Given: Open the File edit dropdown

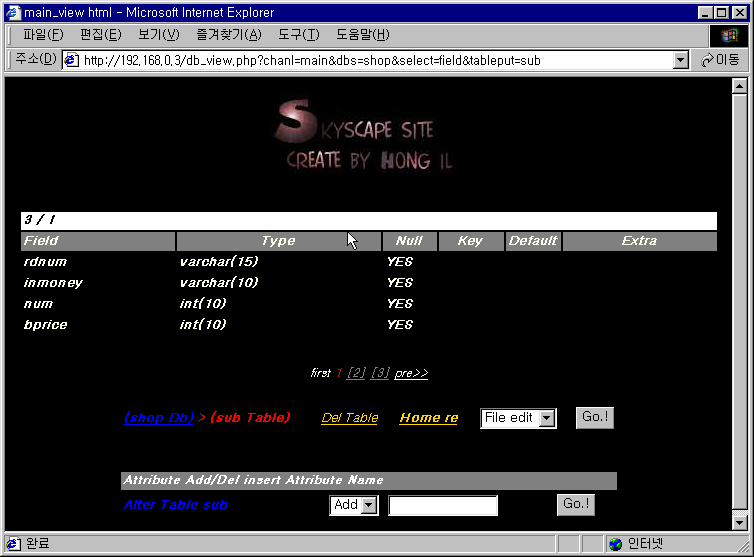Looking at the screenshot, I should pos(518,418).
